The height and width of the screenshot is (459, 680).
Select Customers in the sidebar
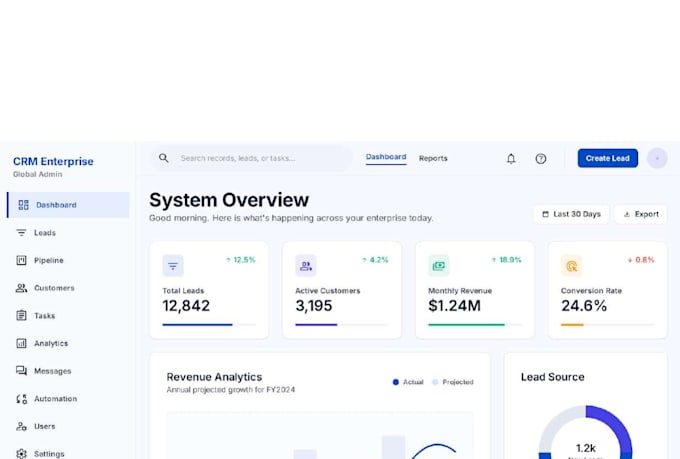[x=68, y=288]
